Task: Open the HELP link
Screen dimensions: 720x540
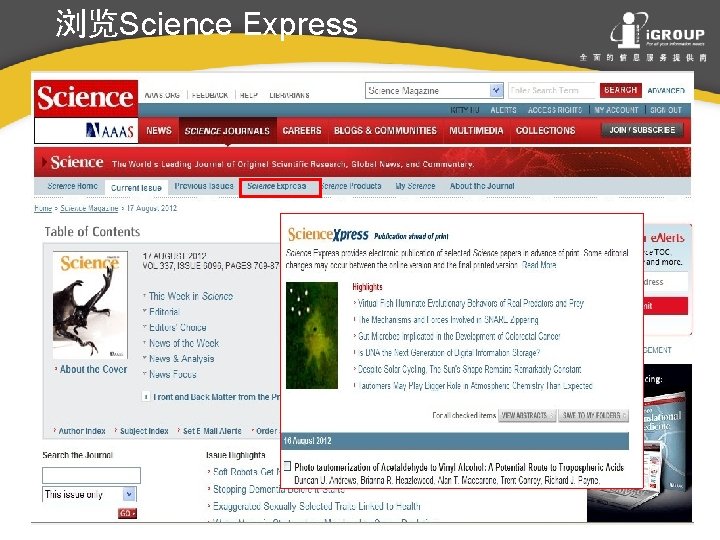Action: (248, 95)
